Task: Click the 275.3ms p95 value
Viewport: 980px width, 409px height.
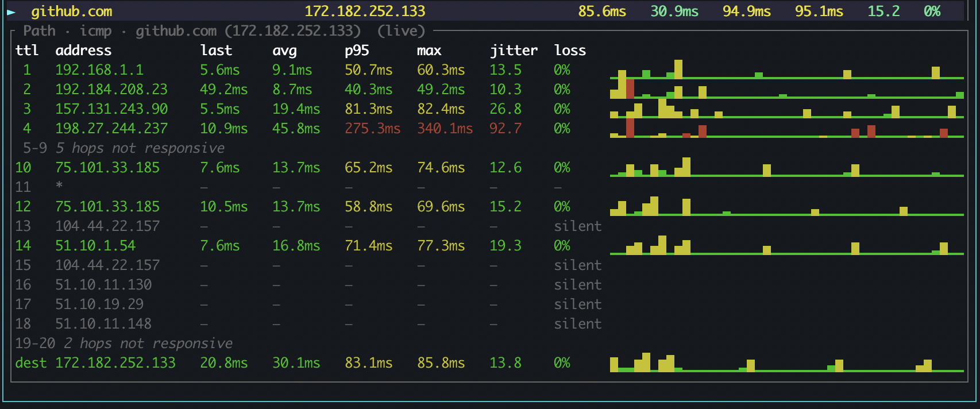Action: pyautogui.click(x=372, y=129)
